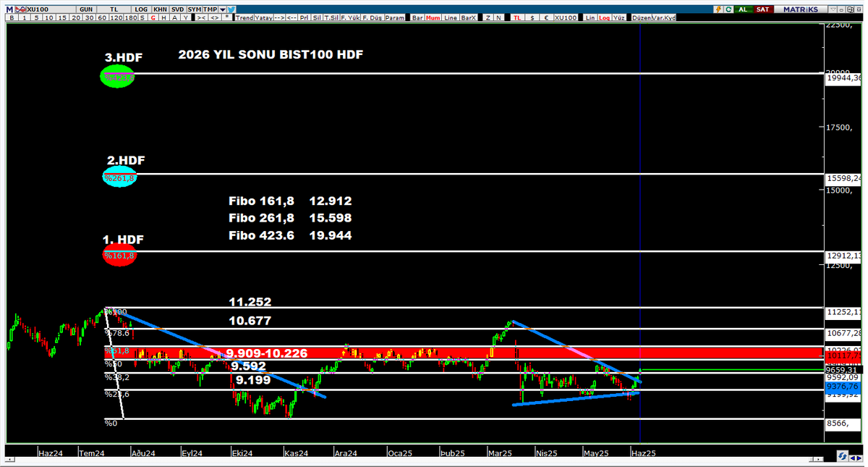Click the blue refresh arrows icon at bottom right
868x467 pixels.
point(843,456)
